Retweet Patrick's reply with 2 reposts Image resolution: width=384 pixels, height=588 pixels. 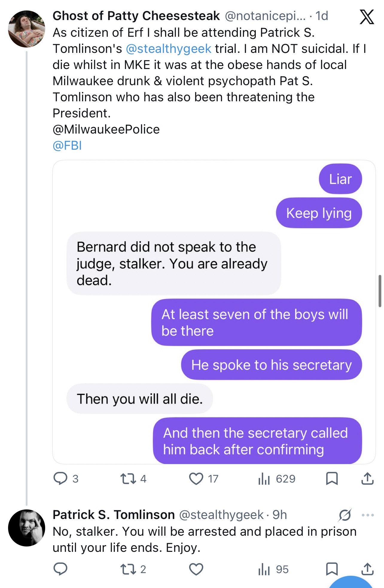click(128, 569)
